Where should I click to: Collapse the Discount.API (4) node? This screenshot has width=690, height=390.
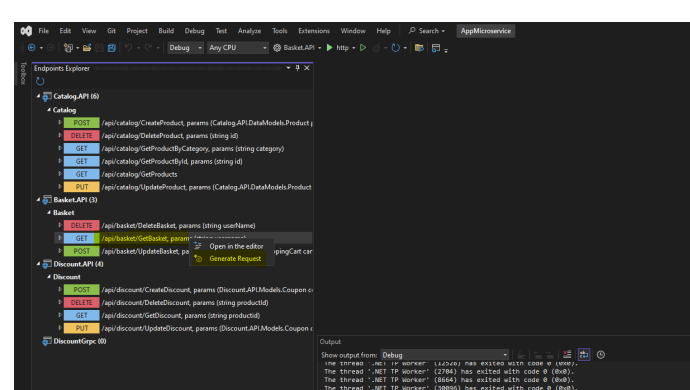click(38, 264)
